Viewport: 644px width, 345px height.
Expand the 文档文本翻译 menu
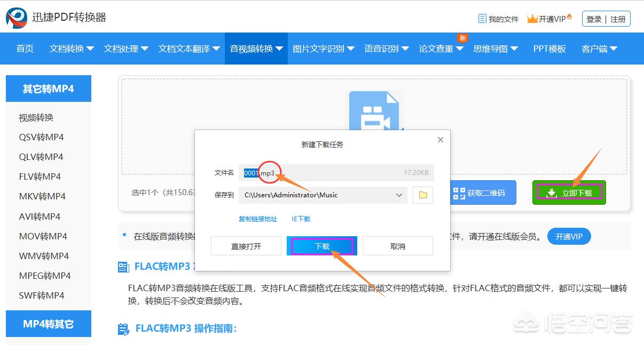(189, 49)
